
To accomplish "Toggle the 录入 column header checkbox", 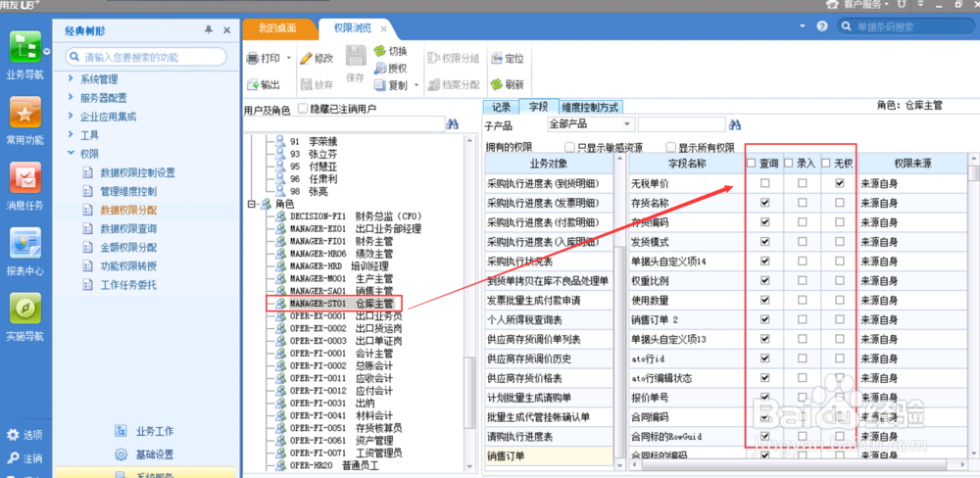I will click(789, 164).
